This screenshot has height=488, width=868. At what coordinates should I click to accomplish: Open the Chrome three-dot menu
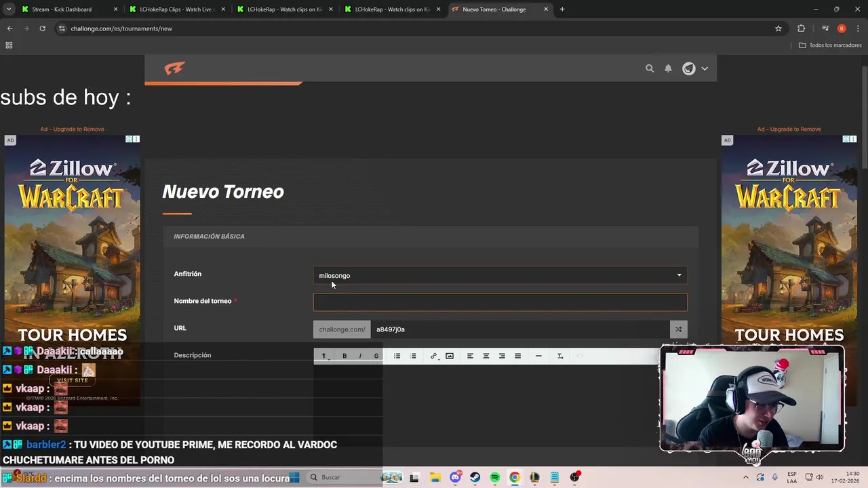click(x=858, y=28)
